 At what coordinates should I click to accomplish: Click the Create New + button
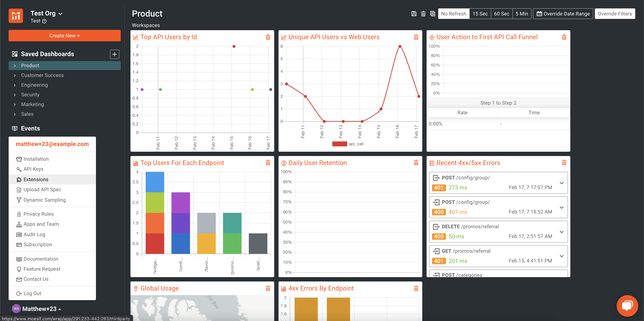tap(65, 36)
